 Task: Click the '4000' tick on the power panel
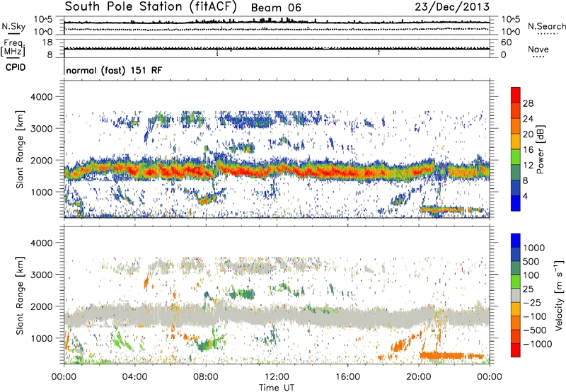click(41, 97)
